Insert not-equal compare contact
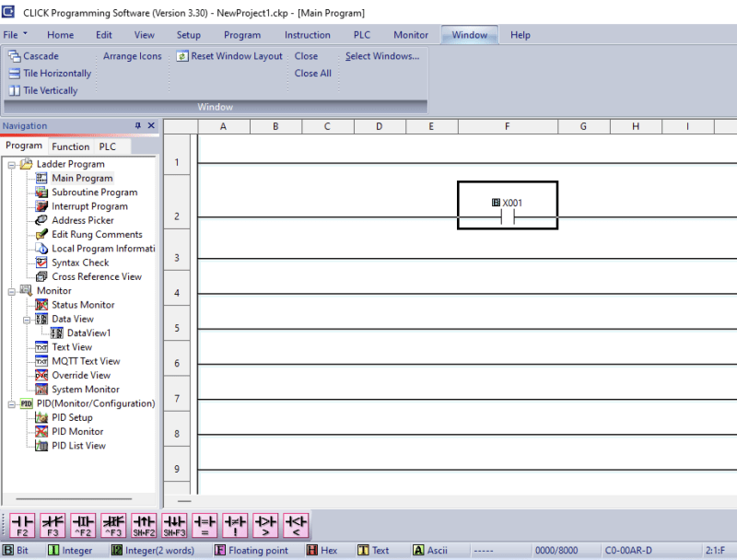The image size is (737, 560). click(x=235, y=525)
